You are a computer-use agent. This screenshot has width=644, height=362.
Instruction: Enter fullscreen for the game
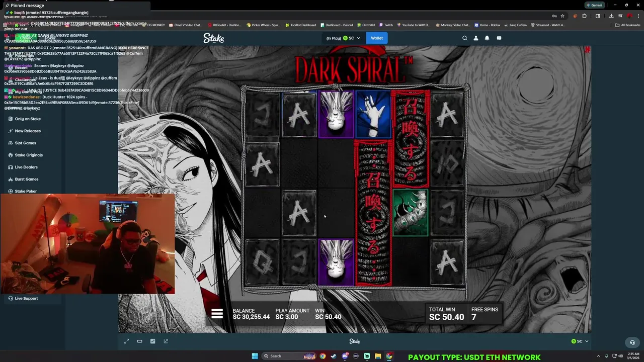click(126, 341)
